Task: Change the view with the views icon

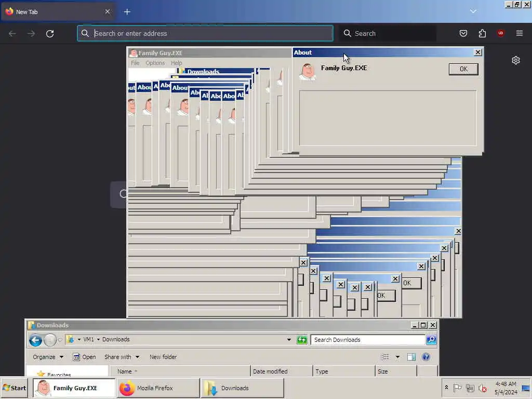Action: tap(385, 357)
